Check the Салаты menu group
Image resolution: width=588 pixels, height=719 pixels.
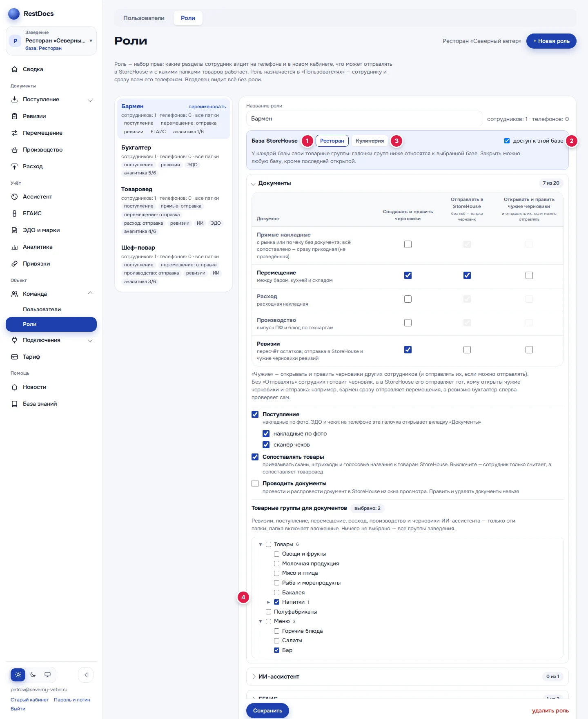point(276,641)
